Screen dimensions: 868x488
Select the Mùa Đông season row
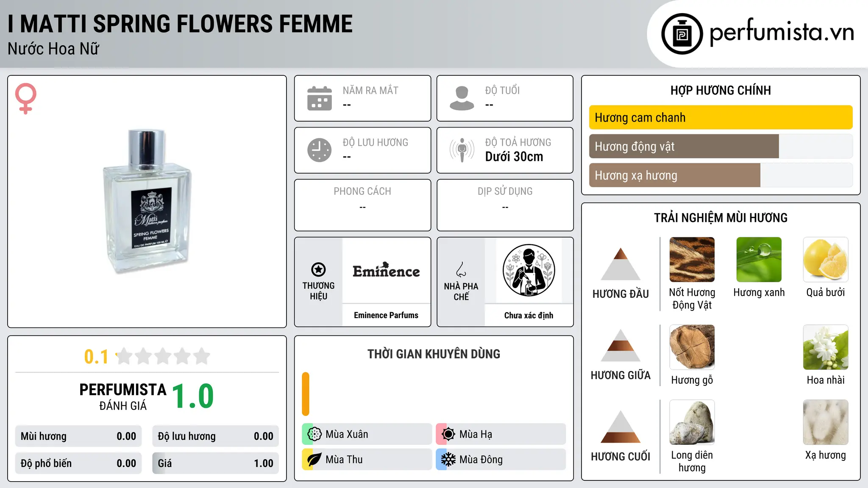click(x=501, y=460)
